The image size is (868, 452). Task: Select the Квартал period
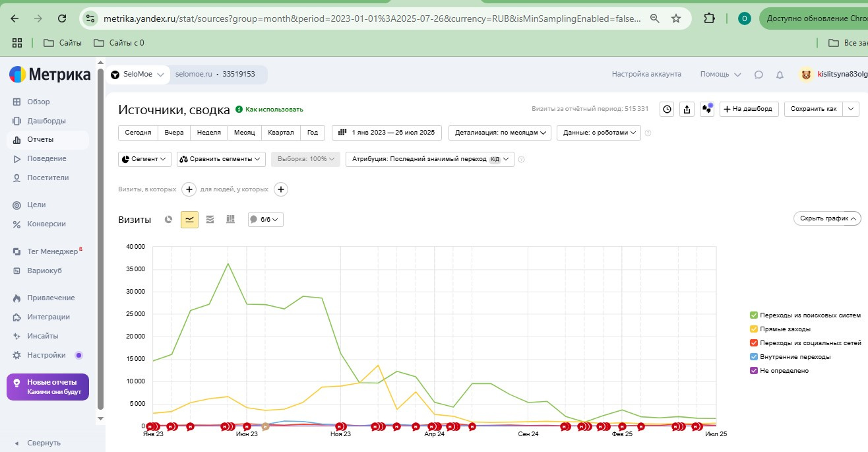coord(282,133)
